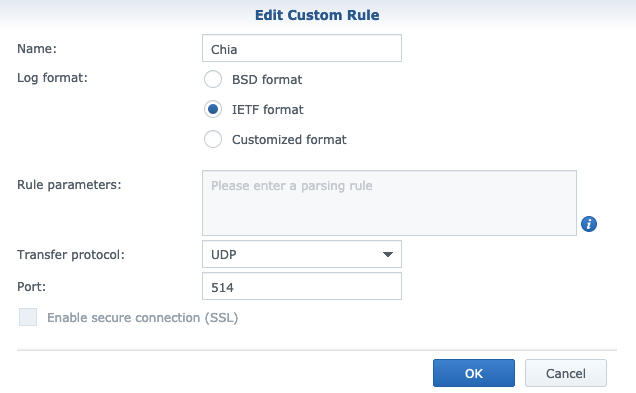This screenshot has height=393, width=636.
Task: Click the Port field showing 514
Action: coord(302,286)
